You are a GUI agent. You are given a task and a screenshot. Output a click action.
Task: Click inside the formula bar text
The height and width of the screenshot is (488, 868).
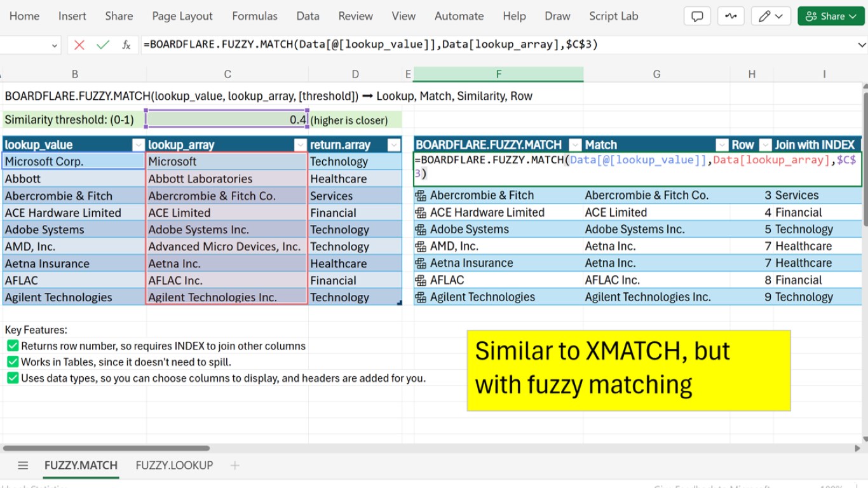(370, 44)
